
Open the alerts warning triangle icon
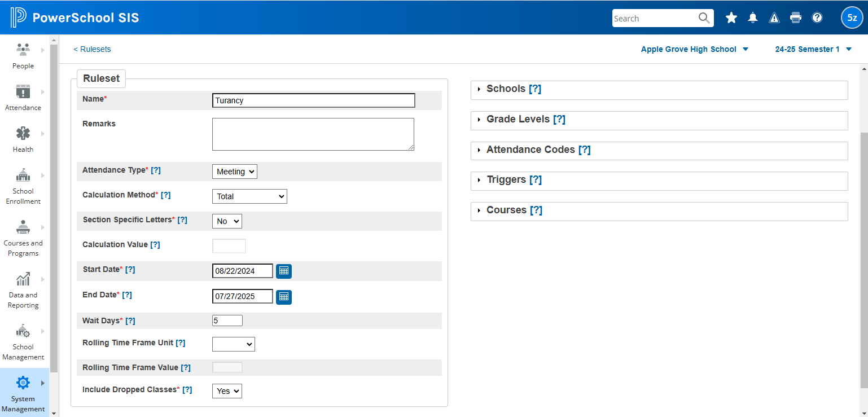click(774, 18)
